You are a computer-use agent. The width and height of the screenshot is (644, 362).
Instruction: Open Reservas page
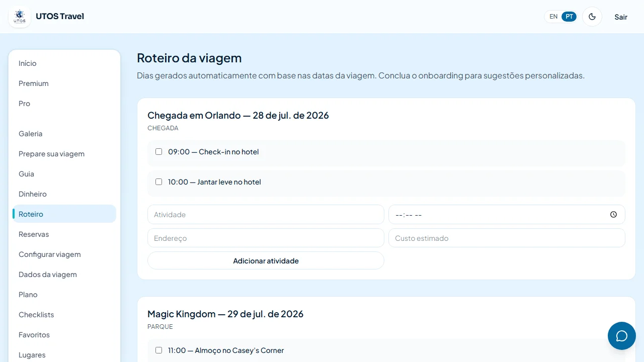coord(64,234)
